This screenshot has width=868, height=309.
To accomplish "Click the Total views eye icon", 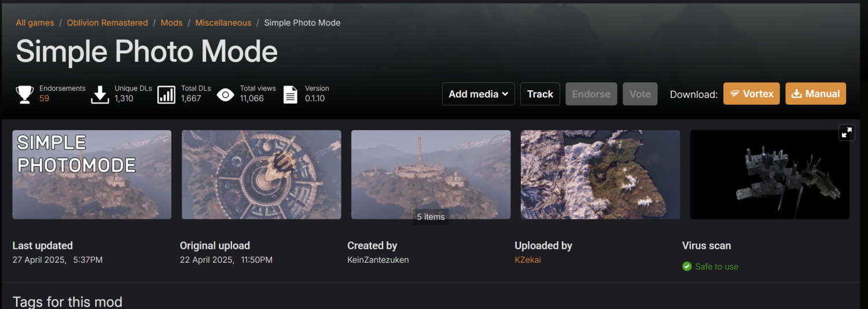I will click(225, 94).
